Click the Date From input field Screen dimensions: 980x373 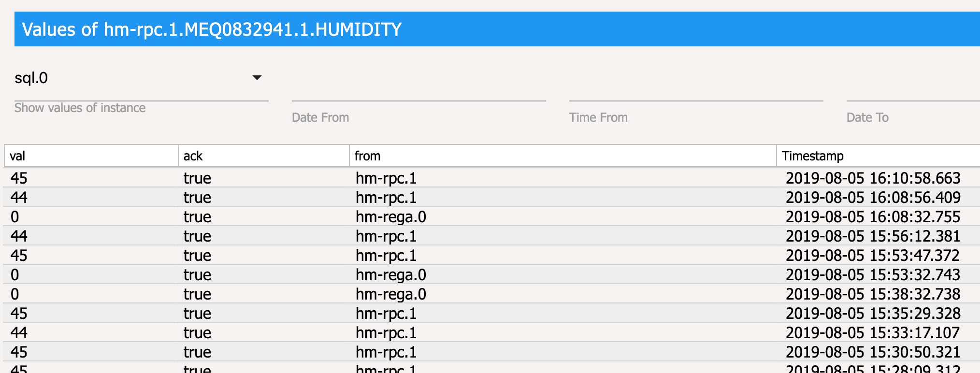click(x=418, y=90)
